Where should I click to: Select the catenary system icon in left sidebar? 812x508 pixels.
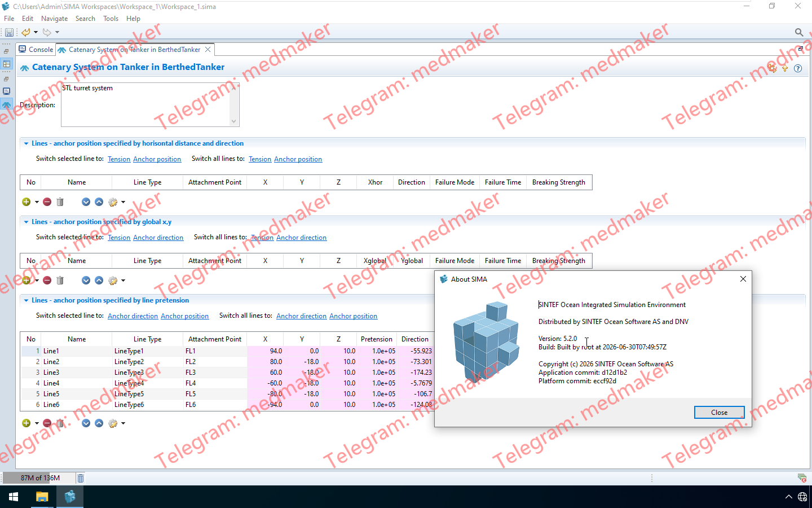tap(7, 104)
